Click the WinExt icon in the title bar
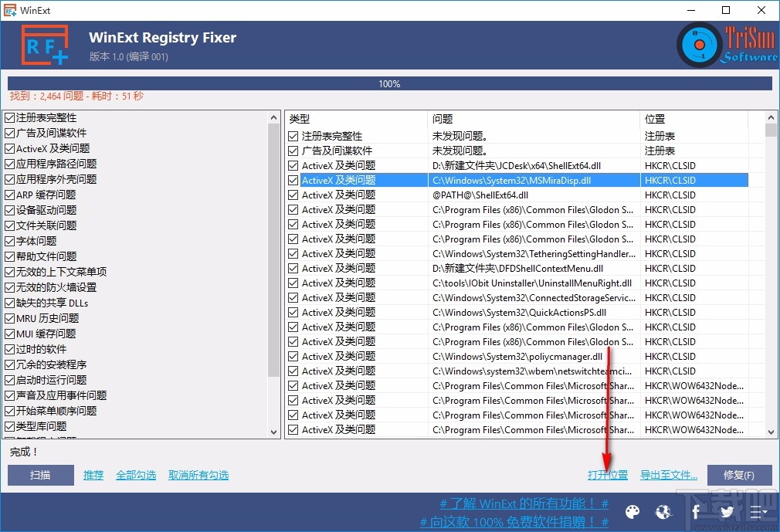 (x=9, y=10)
